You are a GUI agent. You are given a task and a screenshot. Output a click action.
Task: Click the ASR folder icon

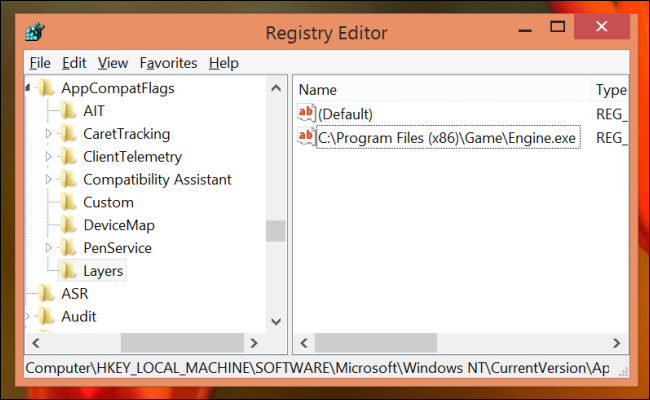46,294
